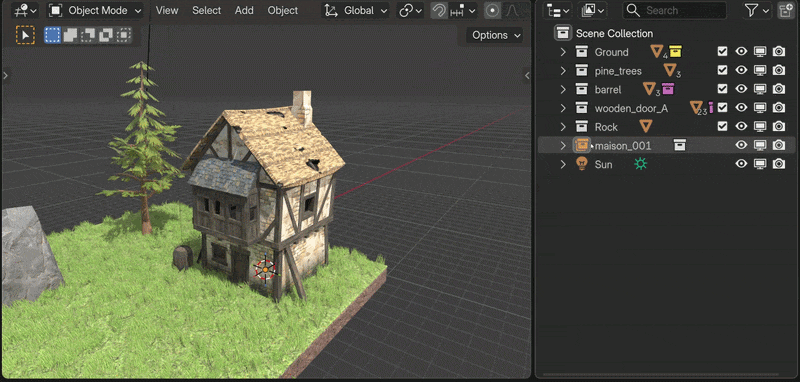800x382 pixels.
Task: Open the Object menu
Action: point(283,10)
